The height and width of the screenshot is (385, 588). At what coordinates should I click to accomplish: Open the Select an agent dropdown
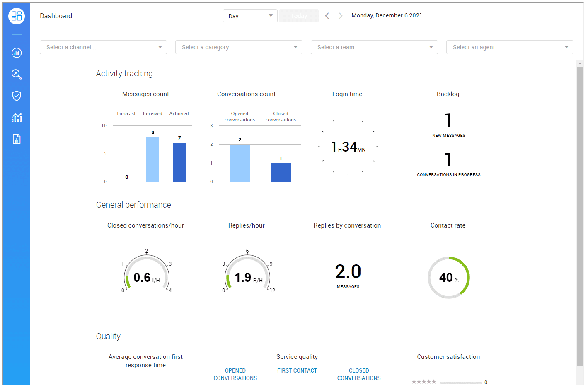pyautogui.click(x=510, y=47)
